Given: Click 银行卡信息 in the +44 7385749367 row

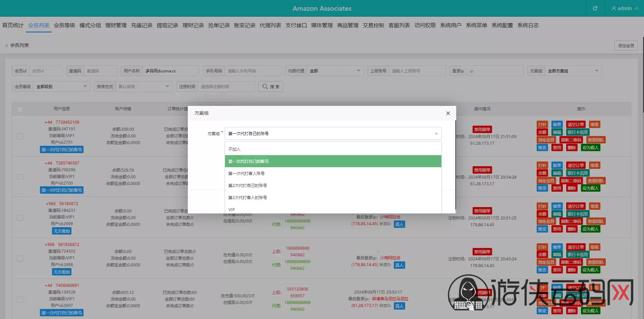Looking at the screenshot, I should click(578, 173).
